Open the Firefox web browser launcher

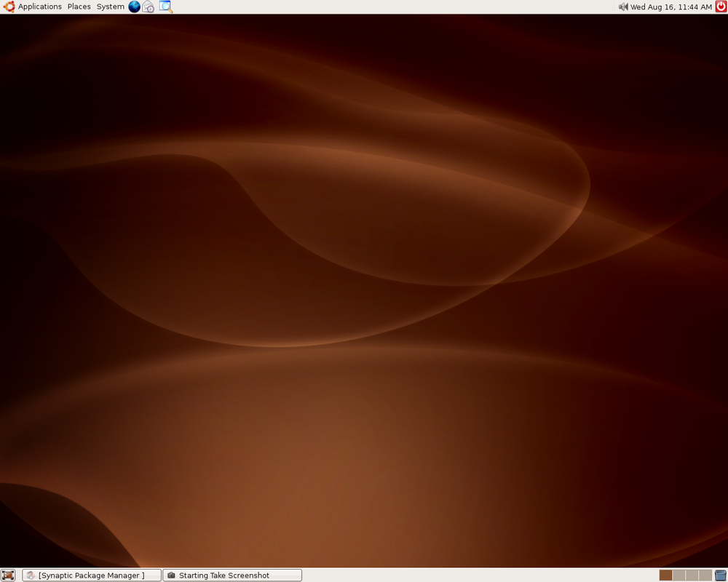point(134,7)
